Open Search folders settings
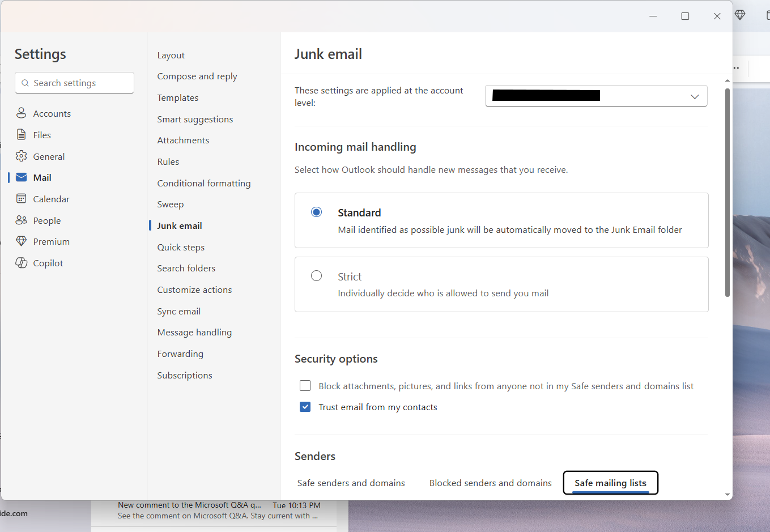This screenshot has width=770, height=532. click(186, 268)
